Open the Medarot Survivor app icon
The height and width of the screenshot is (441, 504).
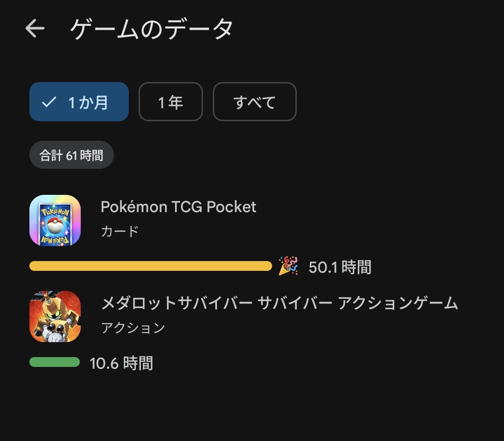[55, 317]
